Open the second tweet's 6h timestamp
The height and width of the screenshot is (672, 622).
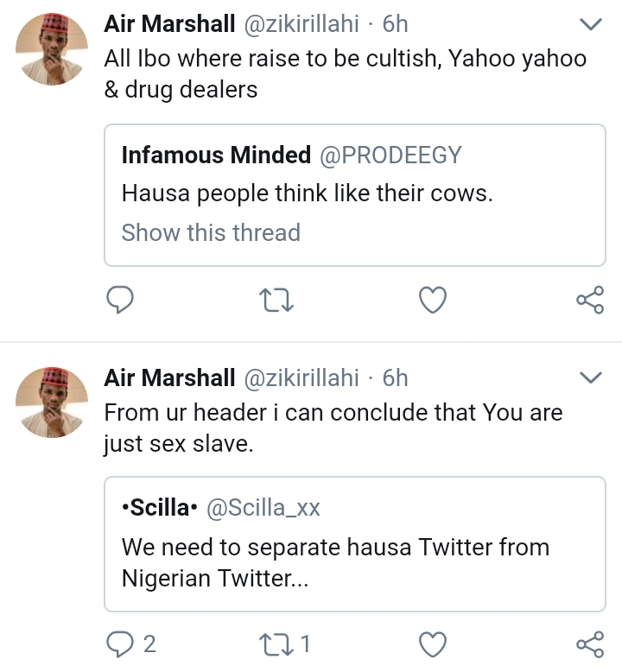pos(395,378)
